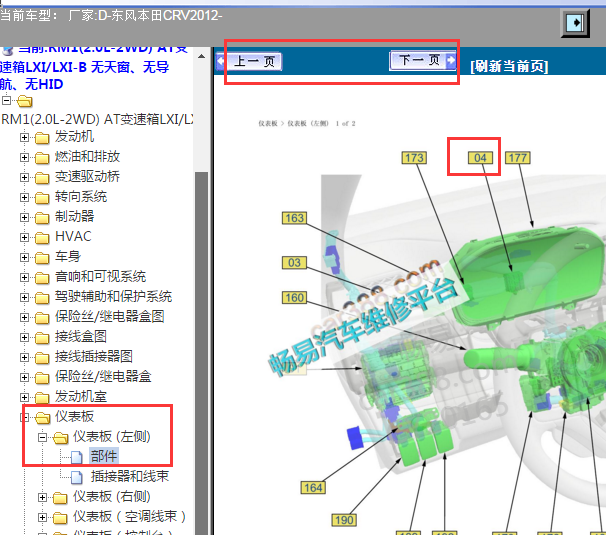Image resolution: width=606 pixels, height=535 pixels.
Task: Expand the 仪表板 (右侧) subfolder
Action: tap(43, 498)
